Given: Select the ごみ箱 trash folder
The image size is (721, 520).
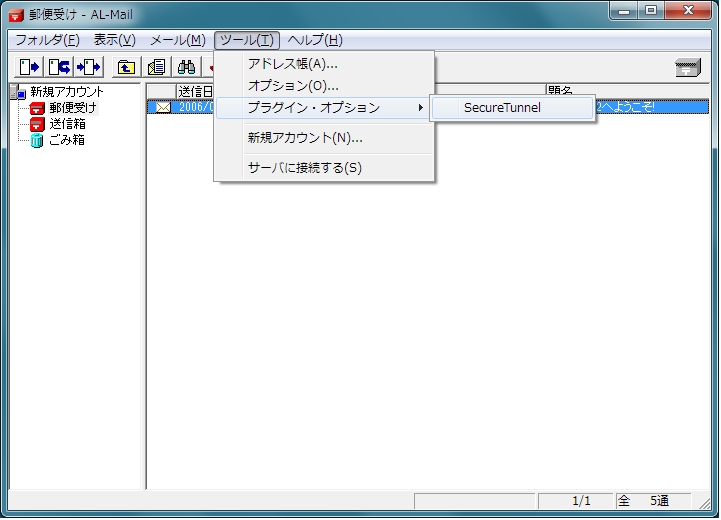Looking at the screenshot, I should 66,140.
